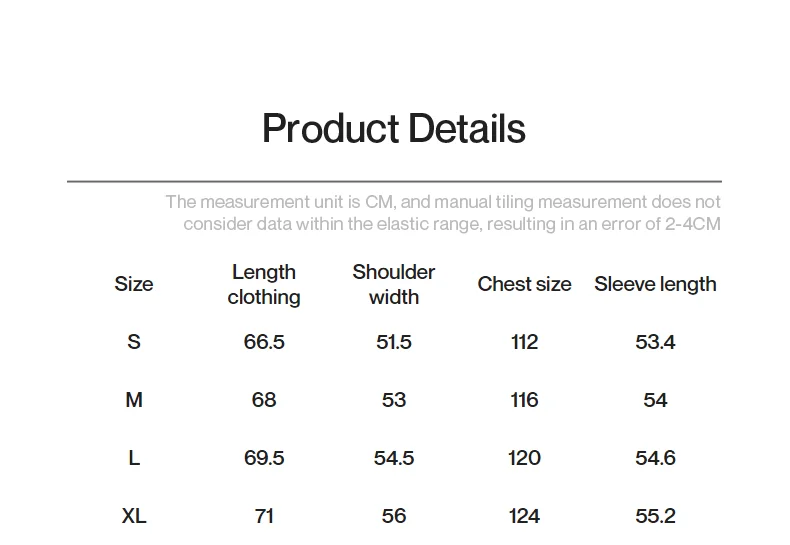Image resolution: width=790 pixels, height=545 pixels.
Task: Click the 124 chest size value
Action: (524, 516)
